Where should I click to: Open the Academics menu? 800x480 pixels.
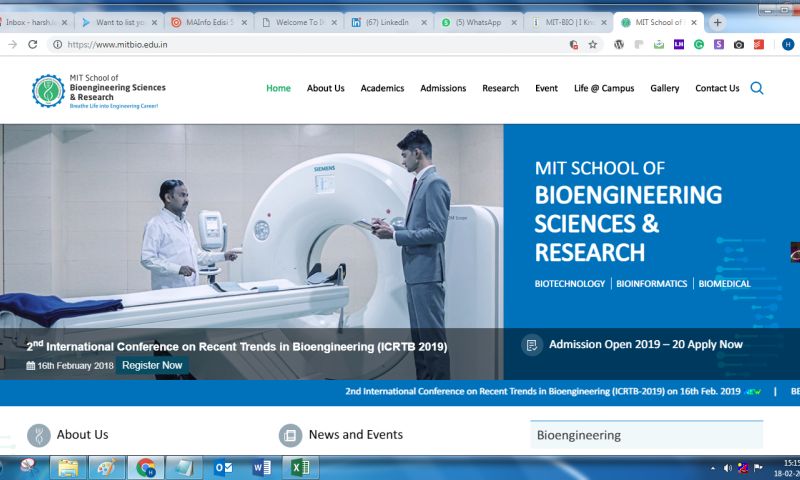pyautogui.click(x=382, y=88)
